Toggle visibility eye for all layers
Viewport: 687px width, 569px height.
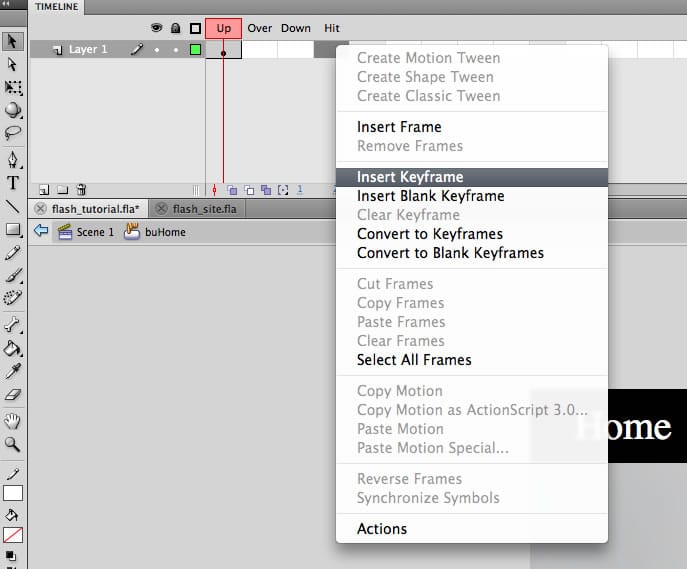tap(156, 28)
